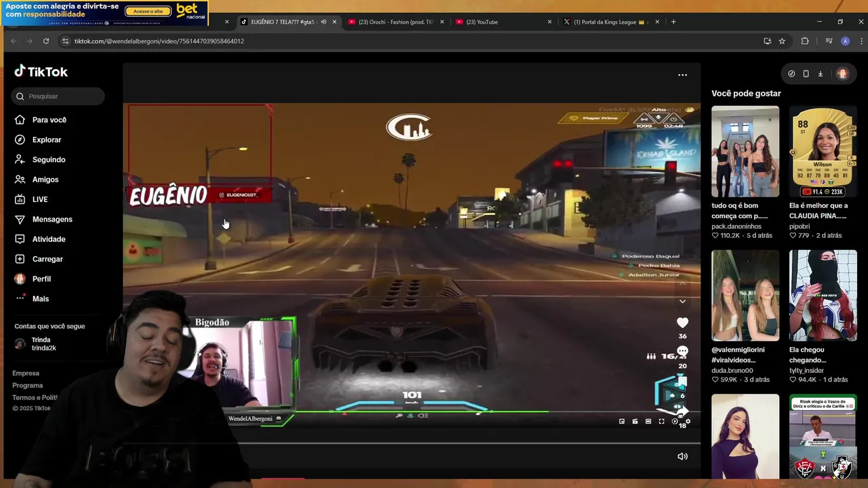Open thumbnail 'Ela é melhor que a CLAUDIA PINA'

click(823, 151)
